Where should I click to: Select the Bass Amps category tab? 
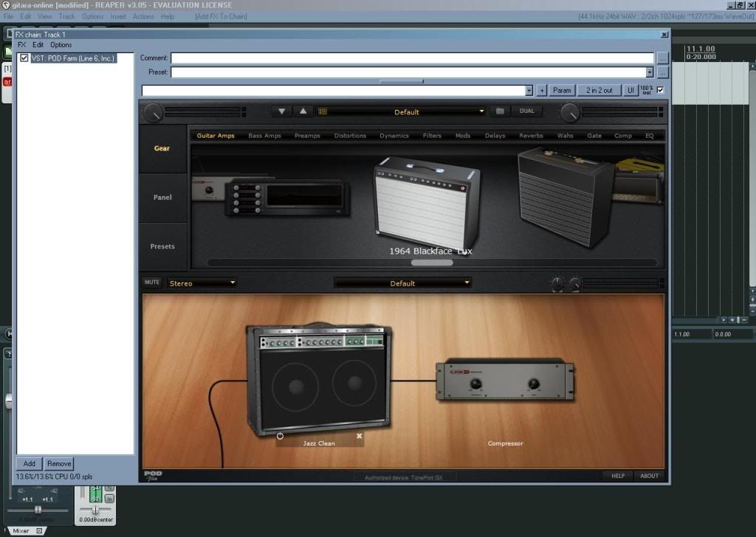[x=265, y=136]
